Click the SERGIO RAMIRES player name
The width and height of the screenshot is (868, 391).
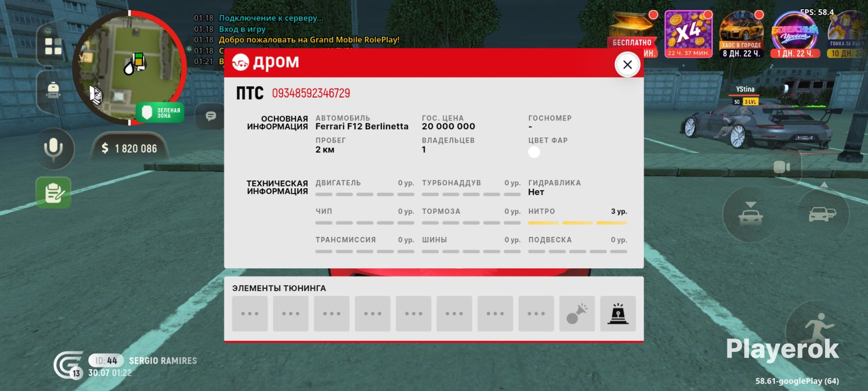coord(163,361)
